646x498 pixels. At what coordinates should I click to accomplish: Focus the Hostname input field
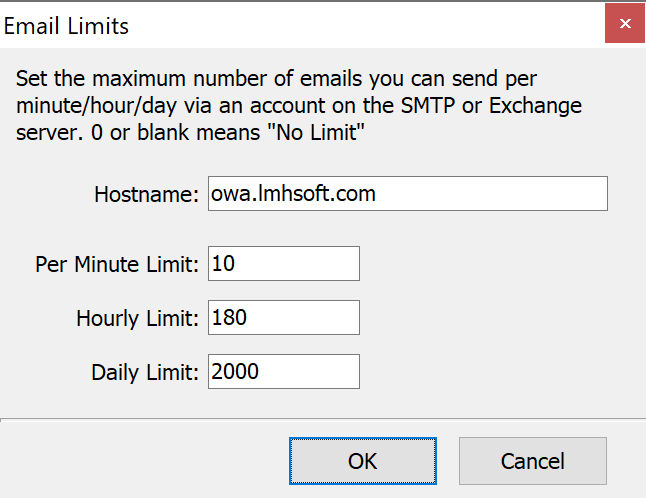[407, 194]
